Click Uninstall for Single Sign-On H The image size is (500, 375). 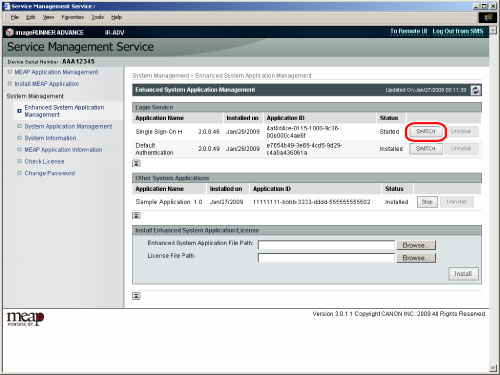pos(461,131)
